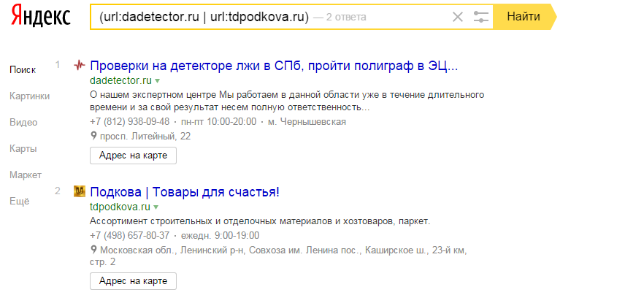644x295 pixels.
Task: Switch to Видео tab
Action: (x=23, y=123)
